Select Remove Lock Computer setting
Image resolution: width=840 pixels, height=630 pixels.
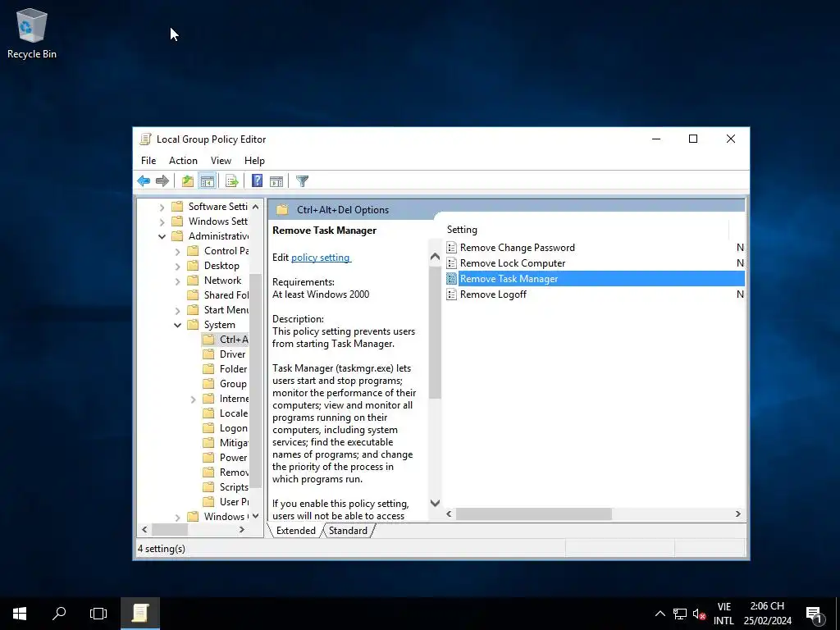(513, 263)
